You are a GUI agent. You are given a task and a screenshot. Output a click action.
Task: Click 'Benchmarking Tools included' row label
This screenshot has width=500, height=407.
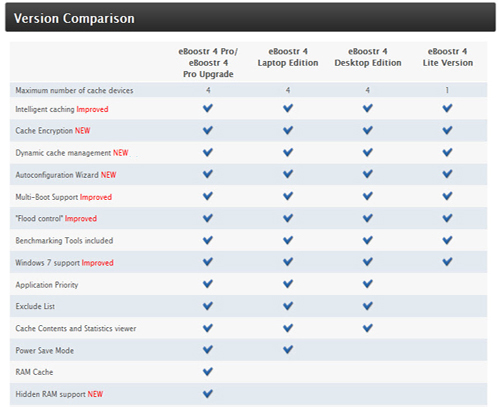(x=64, y=241)
